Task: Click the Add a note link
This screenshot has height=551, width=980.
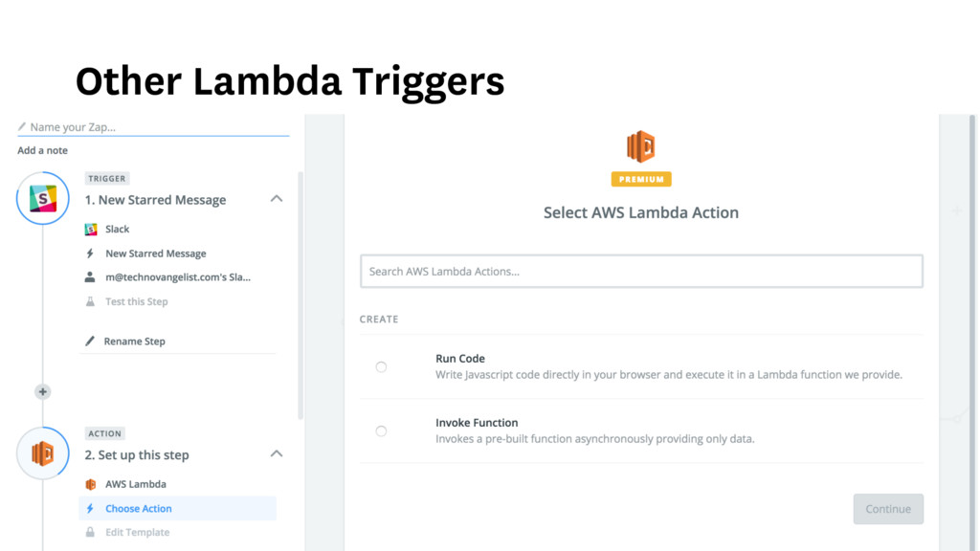Action: pyautogui.click(x=42, y=150)
